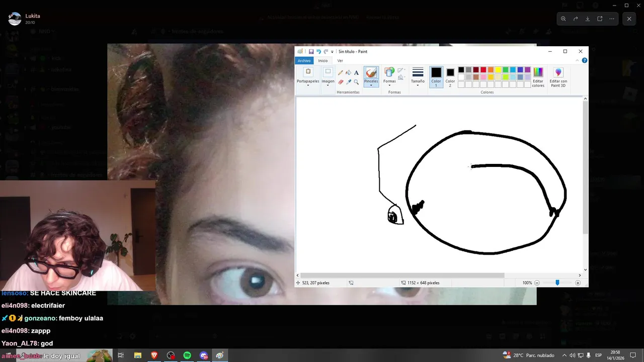Image resolution: width=644 pixels, height=362 pixels.
Task: Select the Text tool (A)
Action: tap(356, 73)
